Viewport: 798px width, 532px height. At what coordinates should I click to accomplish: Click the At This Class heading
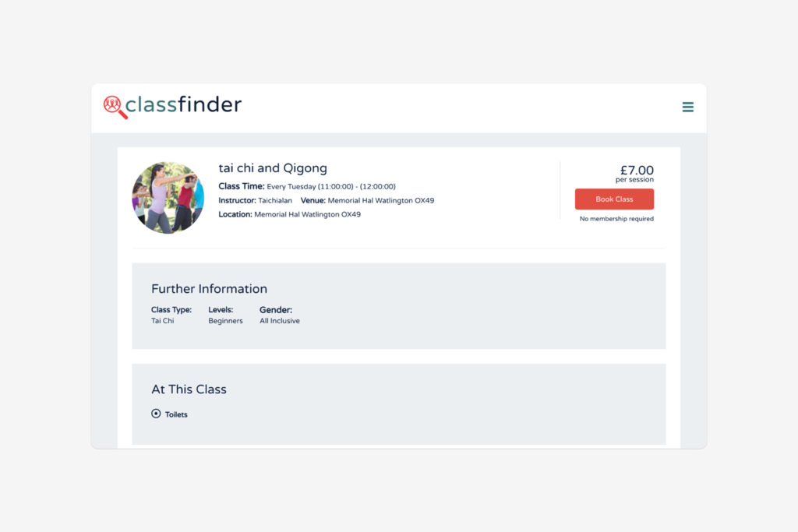pos(189,389)
